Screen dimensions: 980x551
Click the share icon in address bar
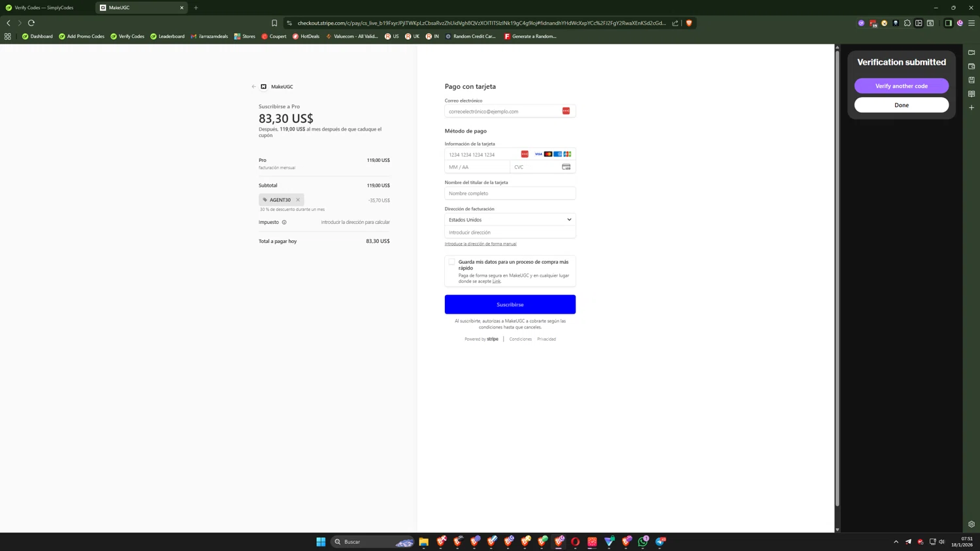pyautogui.click(x=676, y=23)
